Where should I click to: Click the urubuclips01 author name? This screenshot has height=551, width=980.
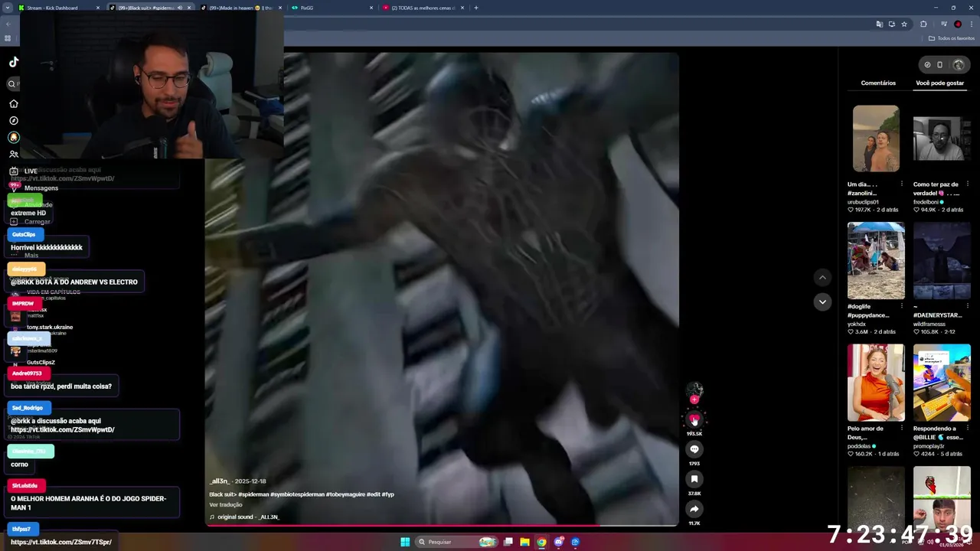point(863,202)
